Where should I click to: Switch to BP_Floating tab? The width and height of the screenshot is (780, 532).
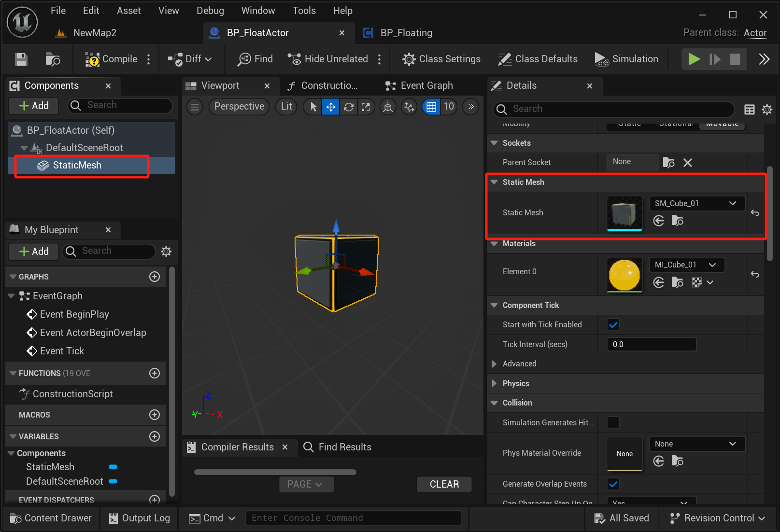398,33
